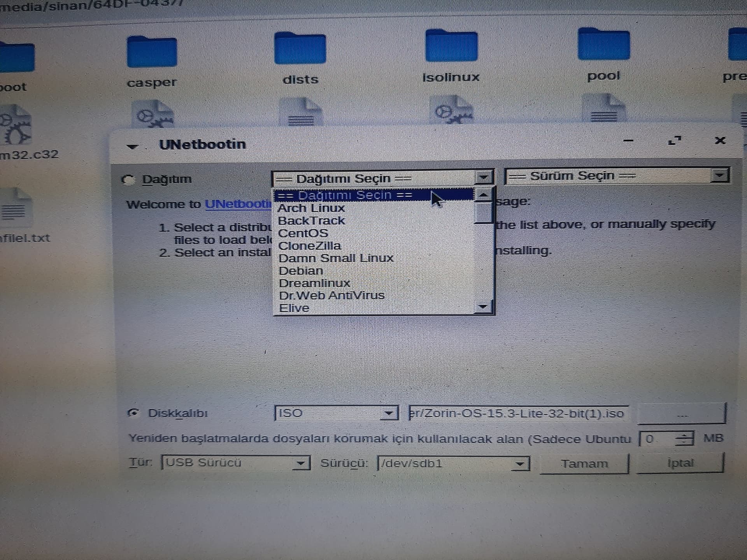Choose CloneZilla from distribution list
The image size is (747, 560).
[310, 246]
